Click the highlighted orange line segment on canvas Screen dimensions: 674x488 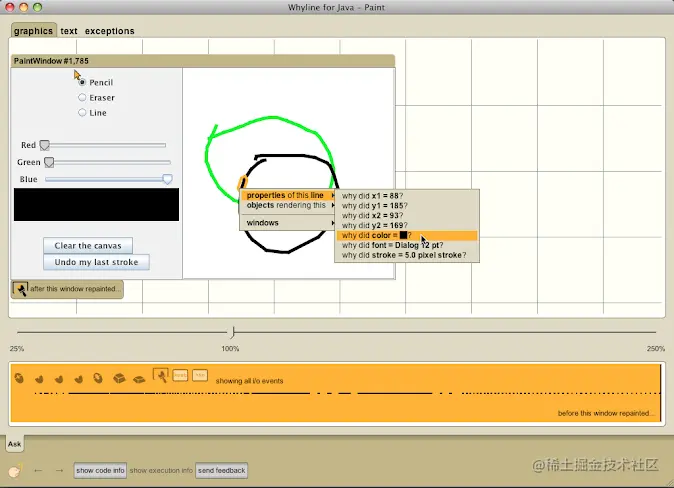[242, 183]
